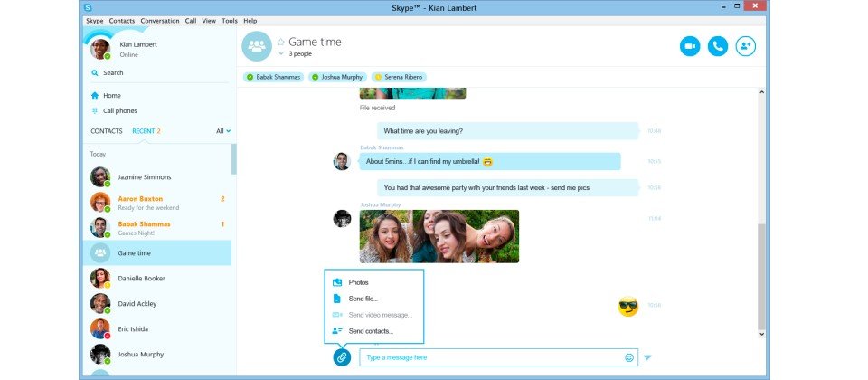Screen dimensions: 868x380
Task: Open the Conversation menu
Action: coord(160,21)
